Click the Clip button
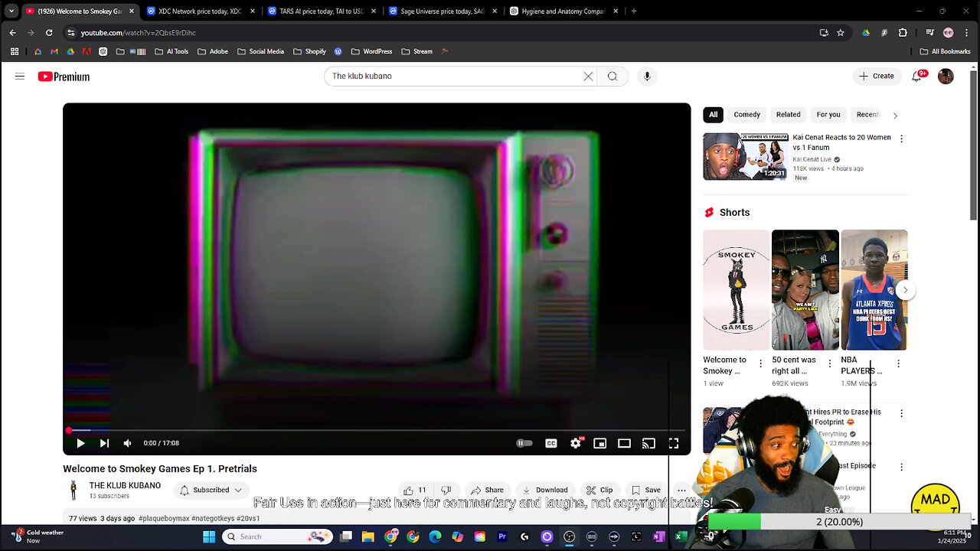Viewport: 980px width, 551px height. pos(599,490)
